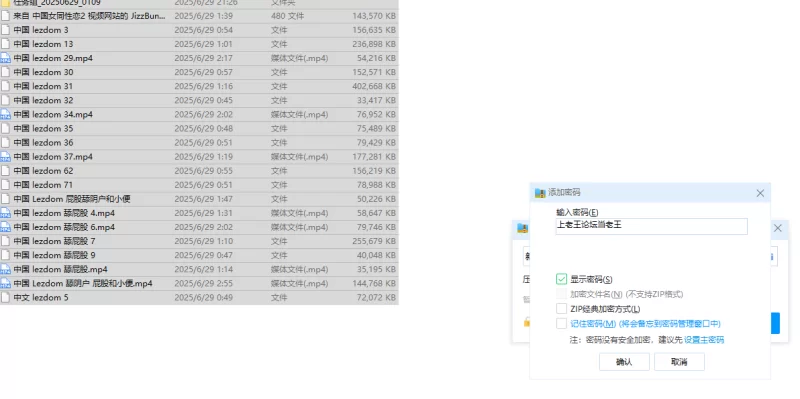Close the window behind the password dialog
The height and width of the screenshot is (399, 800).
click(x=778, y=228)
